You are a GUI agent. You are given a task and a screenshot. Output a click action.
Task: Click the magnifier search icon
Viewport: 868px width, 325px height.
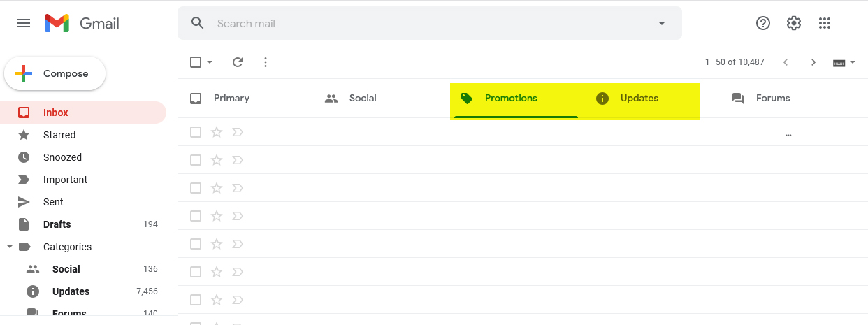198,23
